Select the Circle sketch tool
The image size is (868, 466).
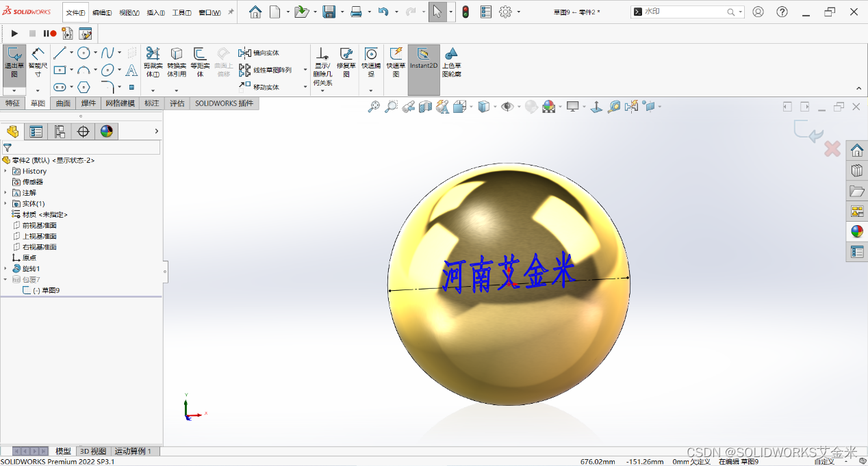tap(84, 53)
